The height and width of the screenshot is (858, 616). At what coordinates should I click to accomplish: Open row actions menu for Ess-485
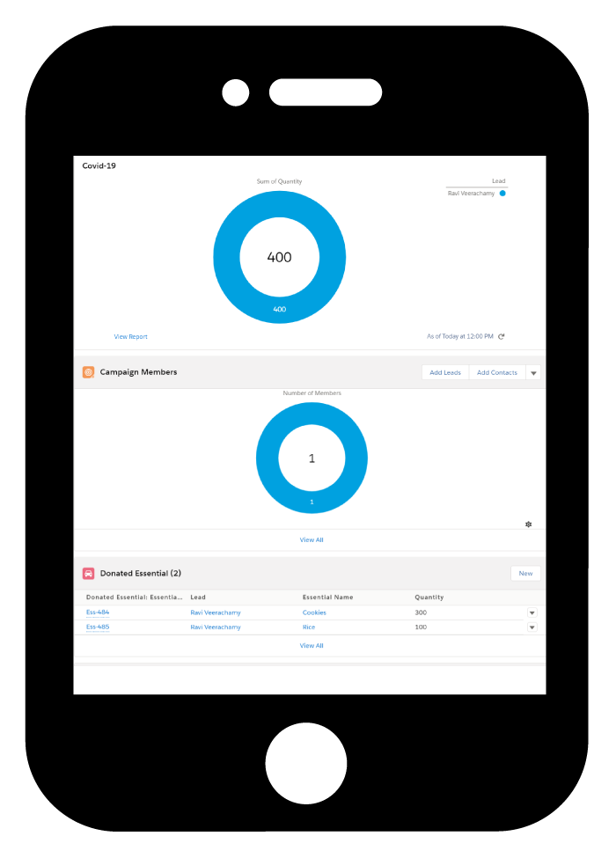[532, 627]
